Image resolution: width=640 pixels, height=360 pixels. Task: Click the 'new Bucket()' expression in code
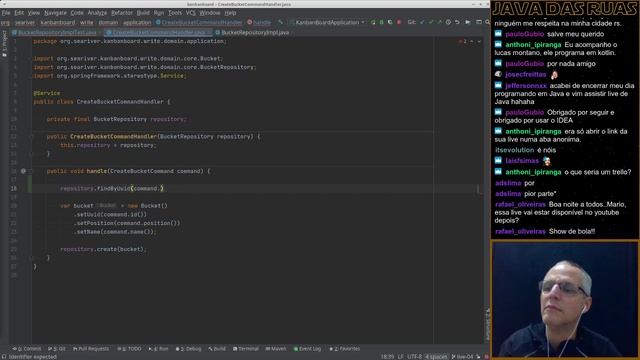click(147, 206)
